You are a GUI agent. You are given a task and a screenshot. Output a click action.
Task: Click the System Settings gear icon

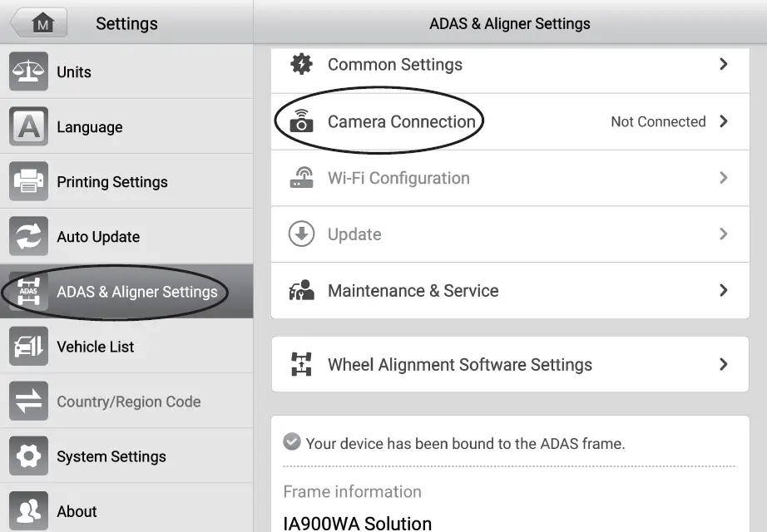point(28,456)
